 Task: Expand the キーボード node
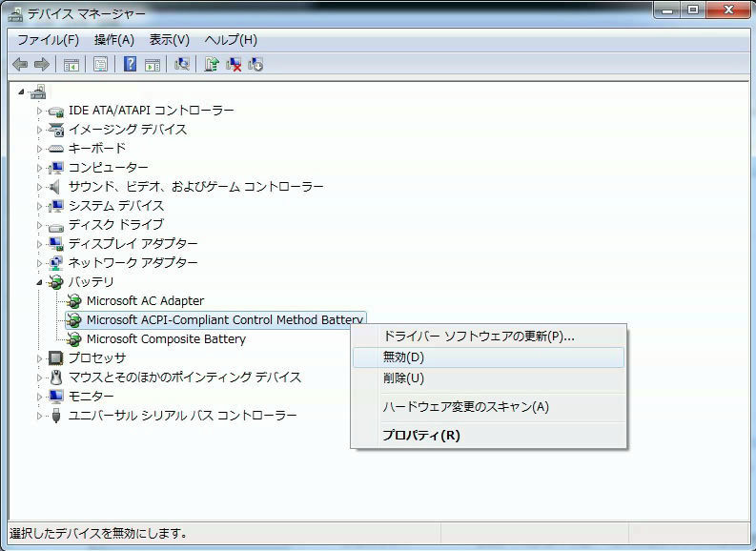[39, 149]
